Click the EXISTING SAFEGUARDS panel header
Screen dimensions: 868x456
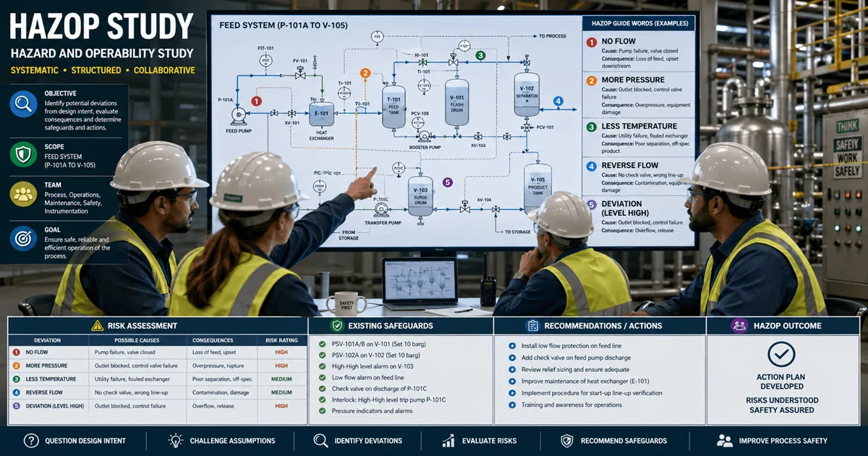[x=401, y=326]
